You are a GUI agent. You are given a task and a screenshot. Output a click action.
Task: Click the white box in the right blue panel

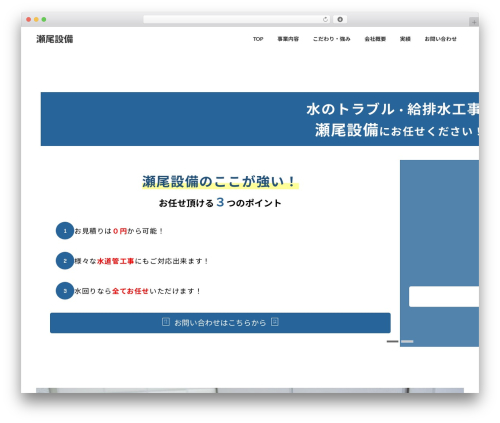click(x=444, y=296)
